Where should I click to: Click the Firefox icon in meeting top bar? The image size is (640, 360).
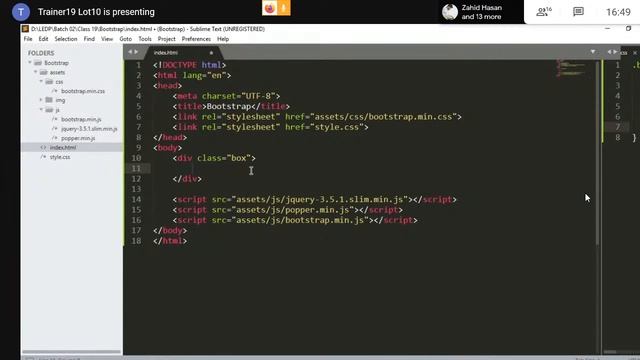click(x=269, y=8)
